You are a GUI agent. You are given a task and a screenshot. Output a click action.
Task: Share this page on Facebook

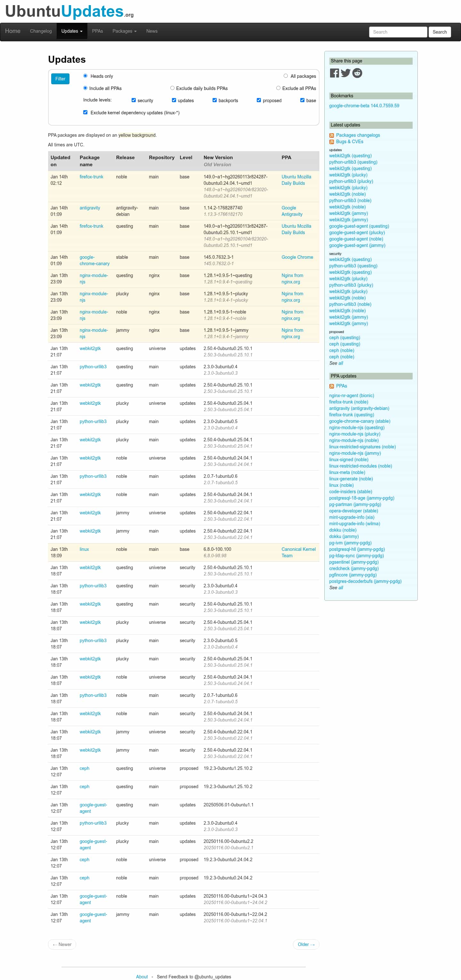pyautogui.click(x=334, y=73)
